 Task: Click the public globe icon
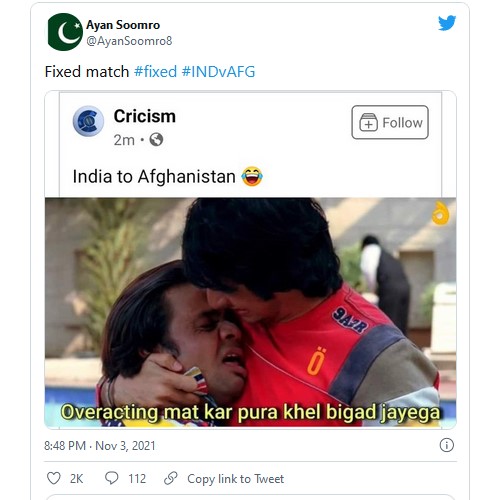[x=156, y=140]
